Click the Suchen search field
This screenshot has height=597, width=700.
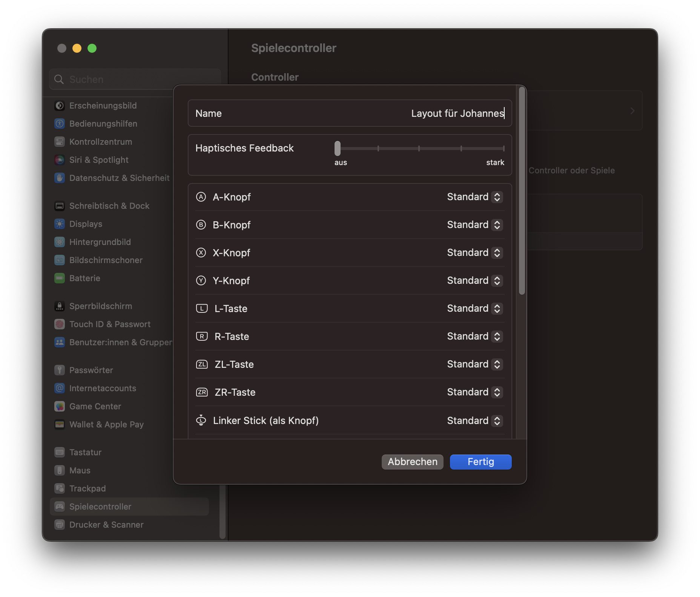point(135,79)
